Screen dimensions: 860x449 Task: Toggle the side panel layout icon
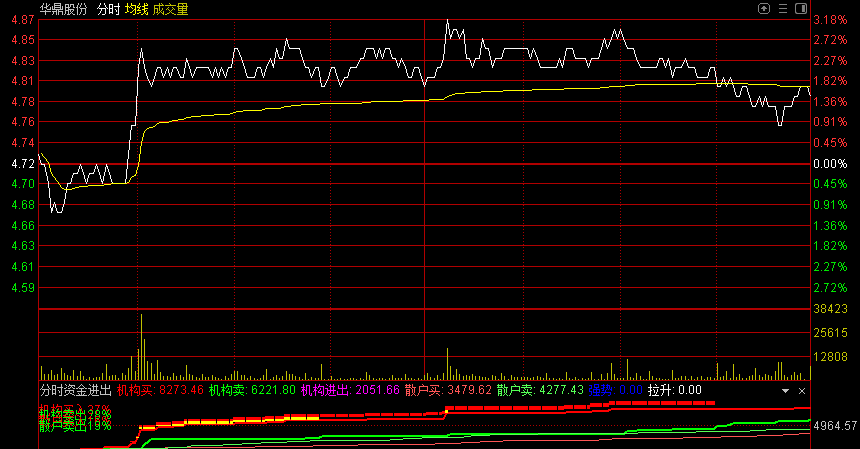pos(803,8)
